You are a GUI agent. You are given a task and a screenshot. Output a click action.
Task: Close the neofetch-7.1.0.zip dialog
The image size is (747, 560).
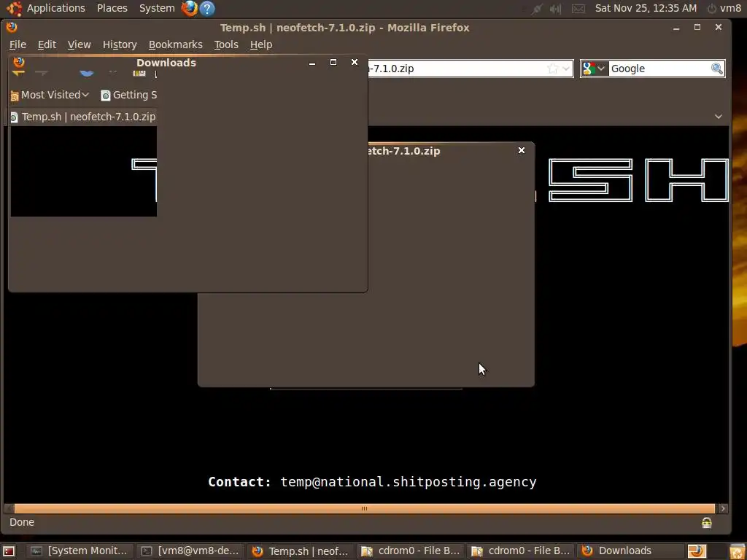521,150
